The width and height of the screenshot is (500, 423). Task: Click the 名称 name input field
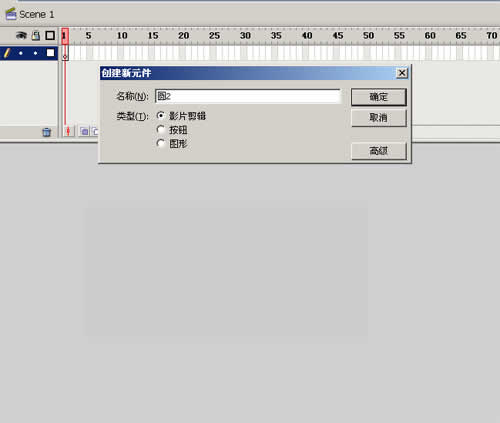pyautogui.click(x=248, y=96)
